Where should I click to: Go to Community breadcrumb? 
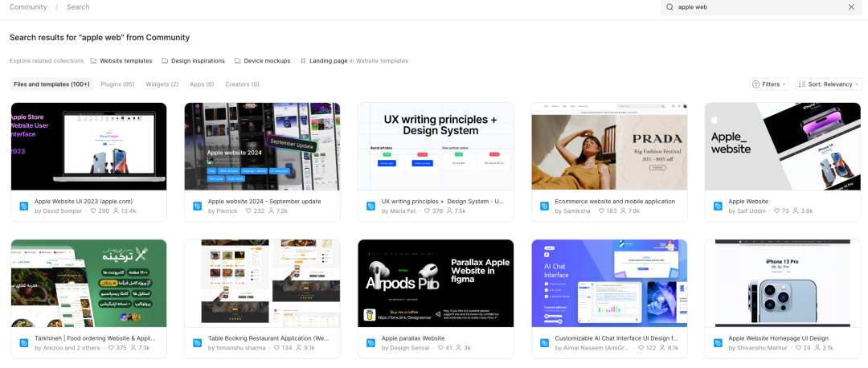(28, 7)
